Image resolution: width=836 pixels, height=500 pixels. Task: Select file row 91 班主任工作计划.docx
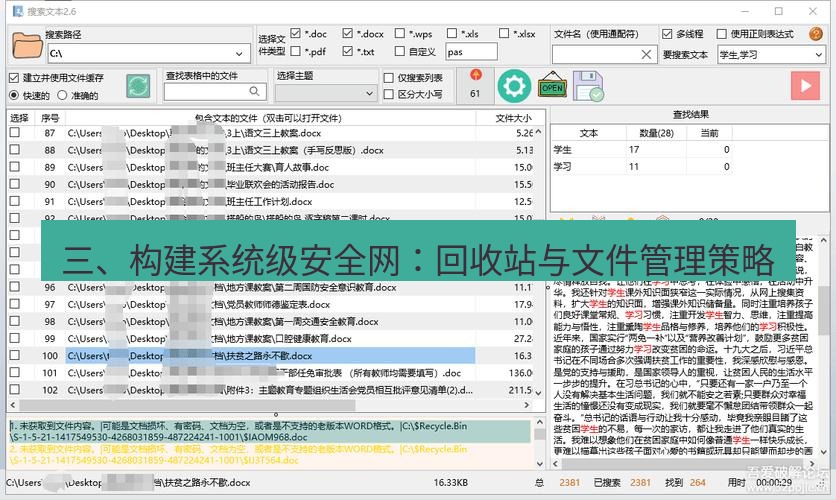tap(270, 201)
